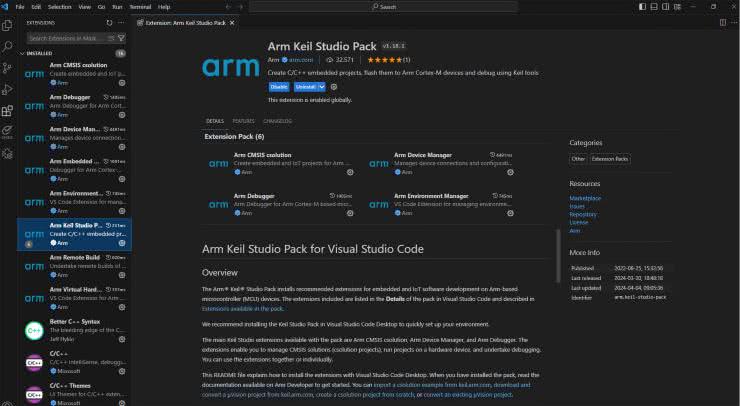Open Source Control view in activity bar

[x=8, y=68]
